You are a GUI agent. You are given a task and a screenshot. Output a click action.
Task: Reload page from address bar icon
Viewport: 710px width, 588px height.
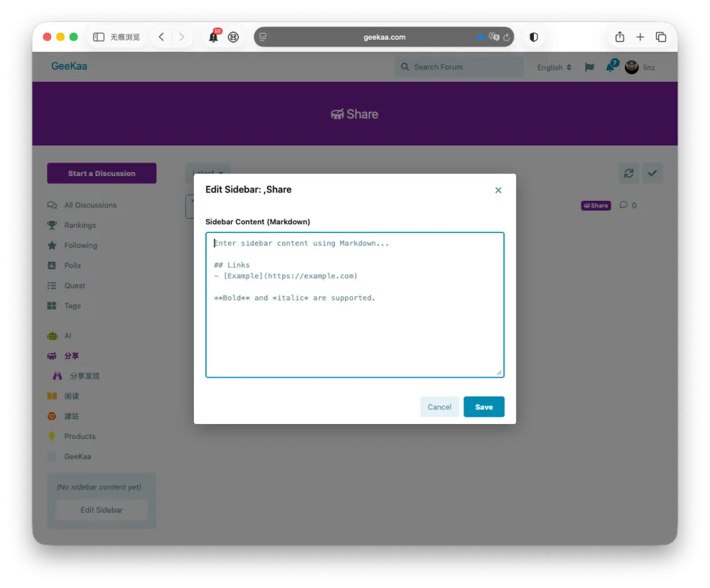[x=506, y=38]
